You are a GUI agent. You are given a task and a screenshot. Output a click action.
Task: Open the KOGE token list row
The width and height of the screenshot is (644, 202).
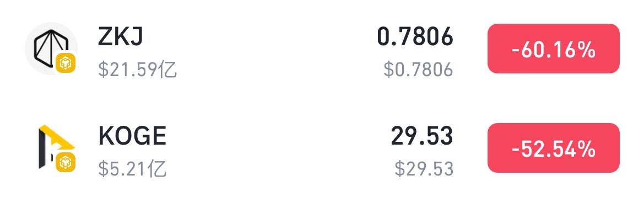coord(322,148)
